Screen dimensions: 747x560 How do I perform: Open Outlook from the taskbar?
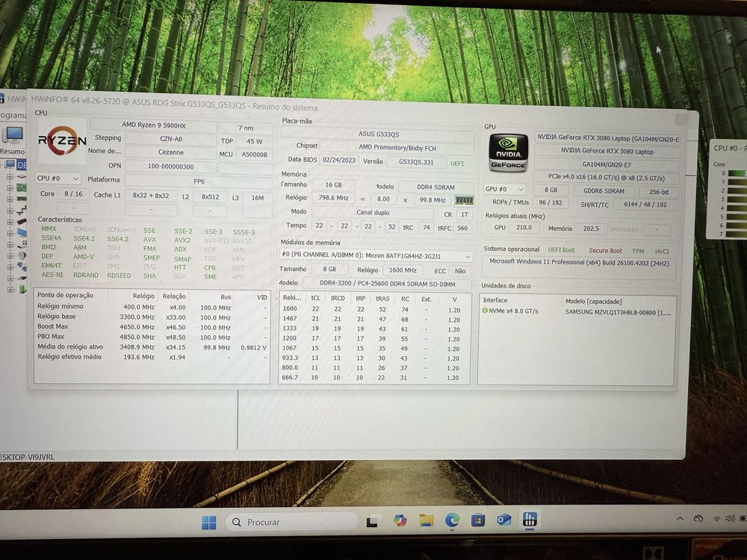504,520
